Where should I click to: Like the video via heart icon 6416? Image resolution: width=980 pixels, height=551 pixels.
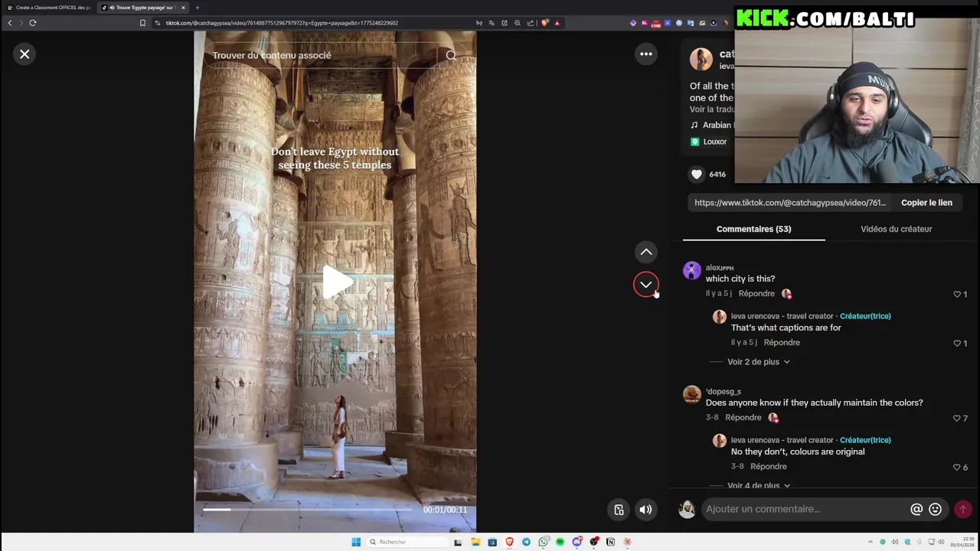pos(697,174)
